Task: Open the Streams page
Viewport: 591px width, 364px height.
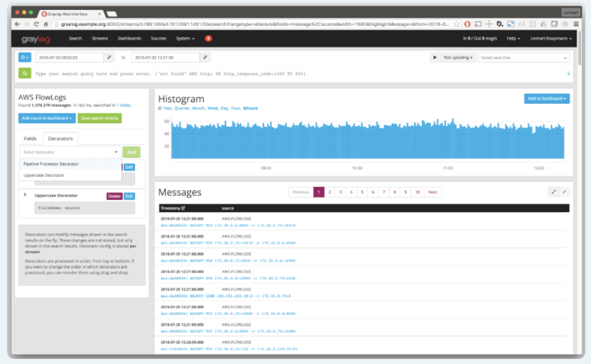Action: 100,39
